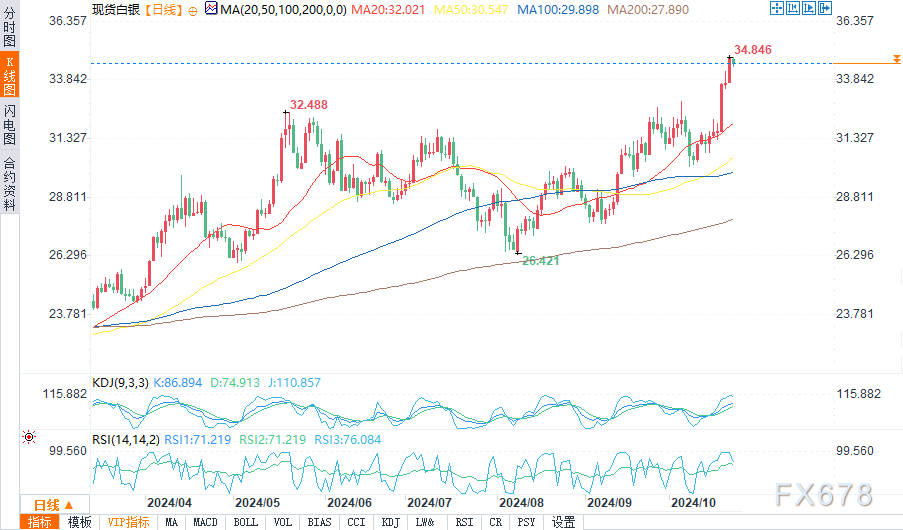Open the 日线 period dropdown
903x530 pixels.
[54, 505]
